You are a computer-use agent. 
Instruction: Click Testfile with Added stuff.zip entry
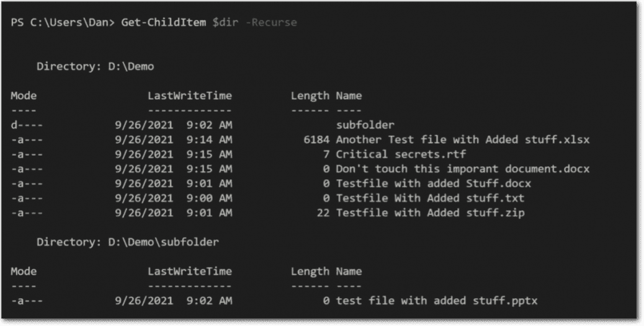(431, 213)
